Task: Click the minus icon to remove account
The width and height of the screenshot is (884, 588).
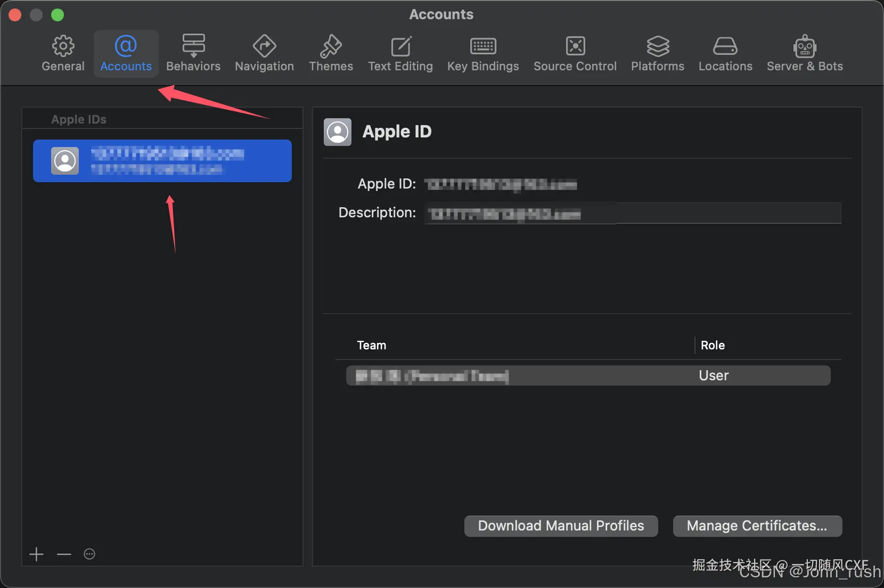Action: 64,554
